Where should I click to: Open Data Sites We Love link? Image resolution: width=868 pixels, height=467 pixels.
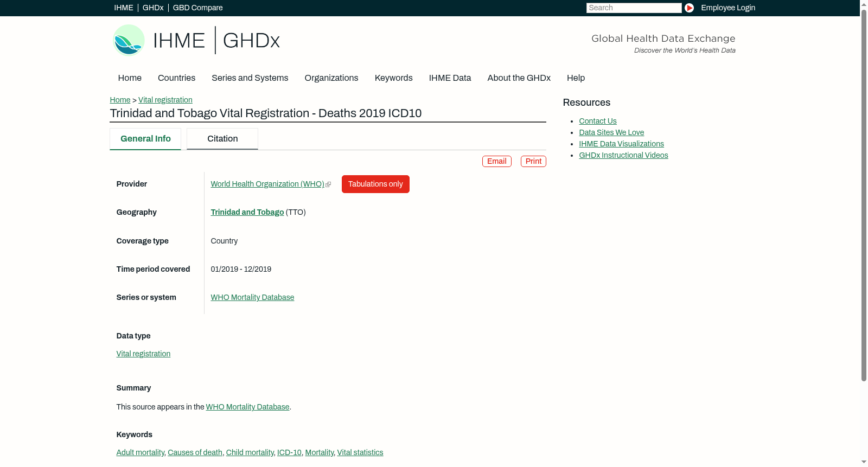(x=611, y=133)
